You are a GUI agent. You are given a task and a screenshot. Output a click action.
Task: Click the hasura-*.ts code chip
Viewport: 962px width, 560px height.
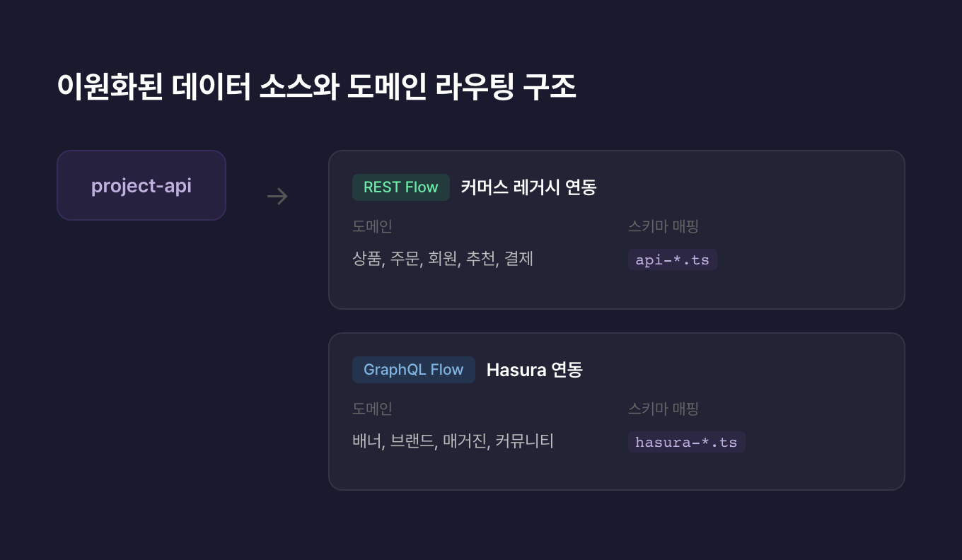[686, 442]
